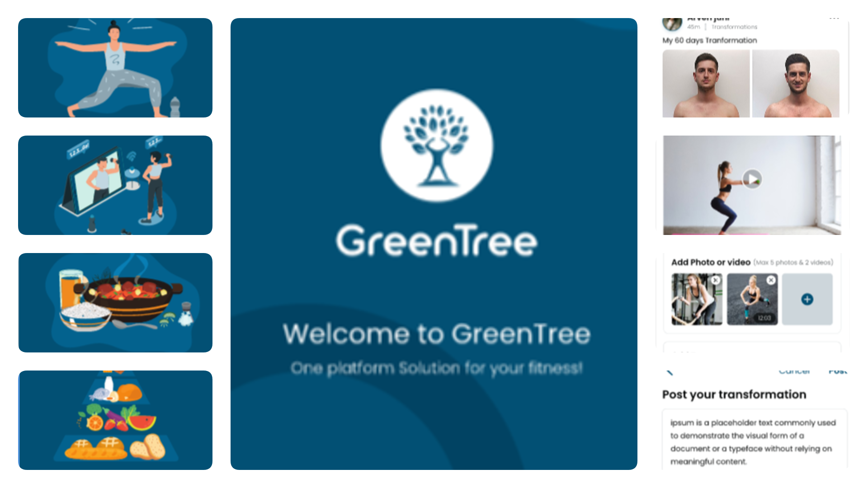Image resolution: width=868 pixels, height=488 pixels.
Task: Remove the second video thumbnail with 12:03
Action: coord(771,280)
